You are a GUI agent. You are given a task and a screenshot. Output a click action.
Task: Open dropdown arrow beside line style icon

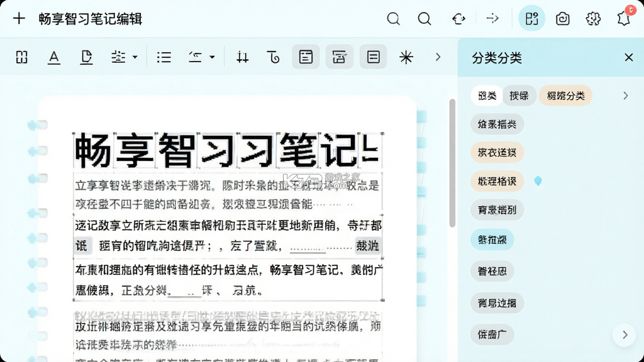[x=212, y=57]
